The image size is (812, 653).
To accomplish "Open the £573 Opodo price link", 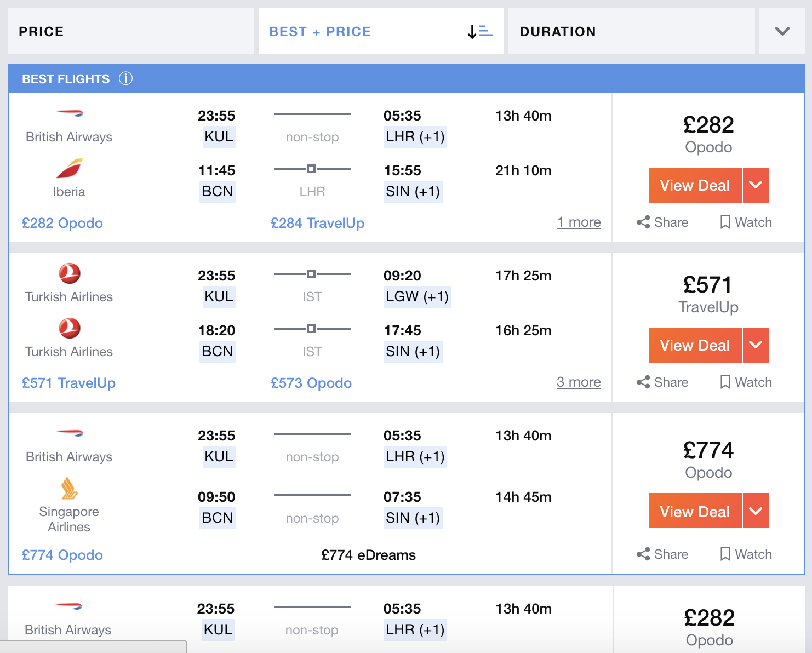I will pyautogui.click(x=311, y=383).
